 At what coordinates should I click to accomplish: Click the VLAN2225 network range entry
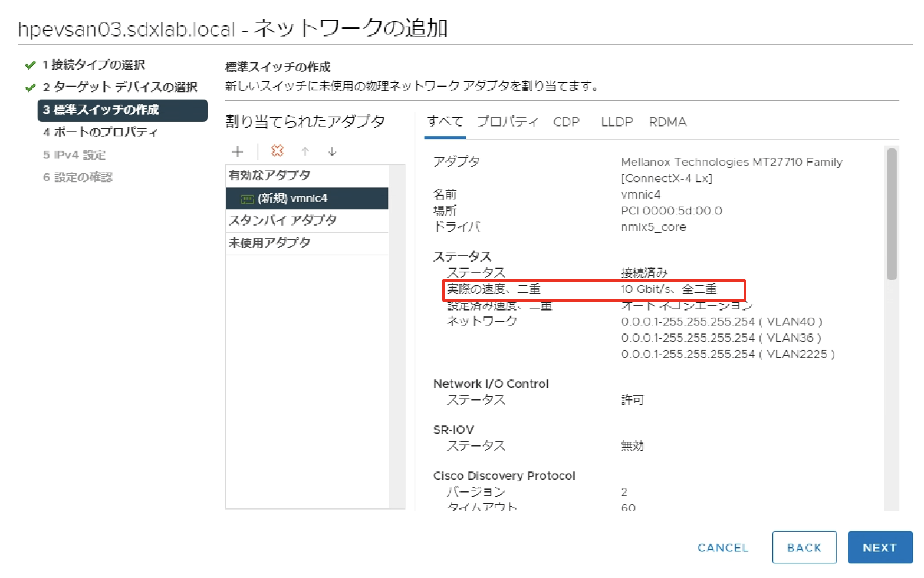pos(728,354)
